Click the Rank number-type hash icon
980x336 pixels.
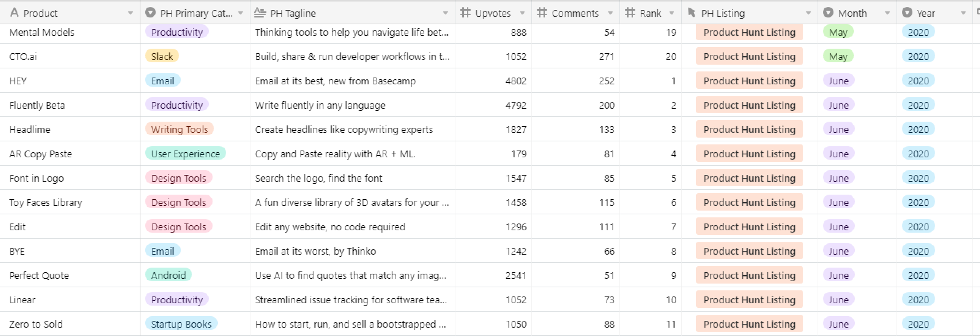click(630, 13)
